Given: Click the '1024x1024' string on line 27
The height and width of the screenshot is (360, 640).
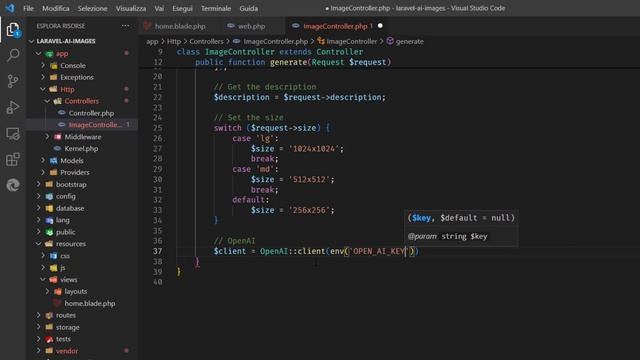Looking at the screenshot, I should click(314, 149).
